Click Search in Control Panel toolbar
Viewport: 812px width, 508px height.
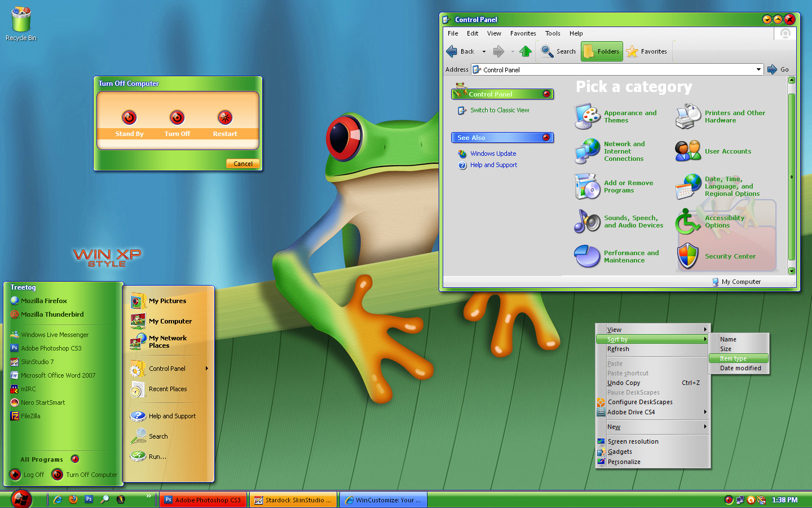[558, 51]
